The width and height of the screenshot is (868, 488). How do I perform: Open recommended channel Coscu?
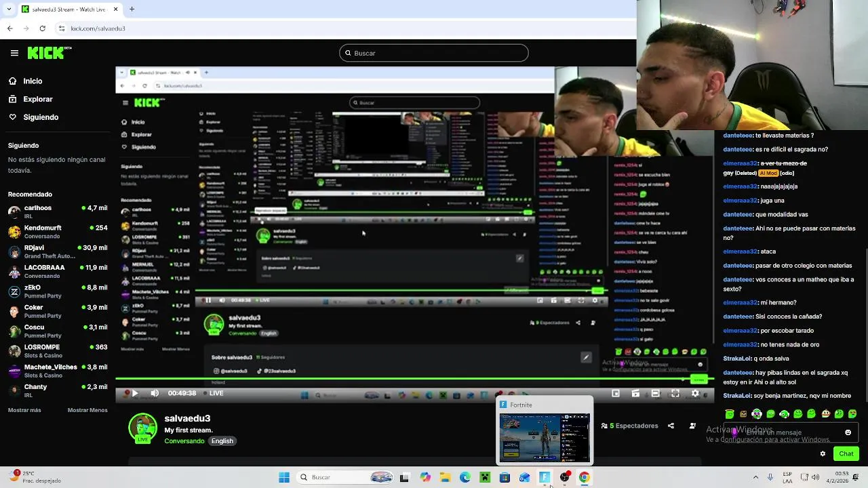[x=58, y=331]
